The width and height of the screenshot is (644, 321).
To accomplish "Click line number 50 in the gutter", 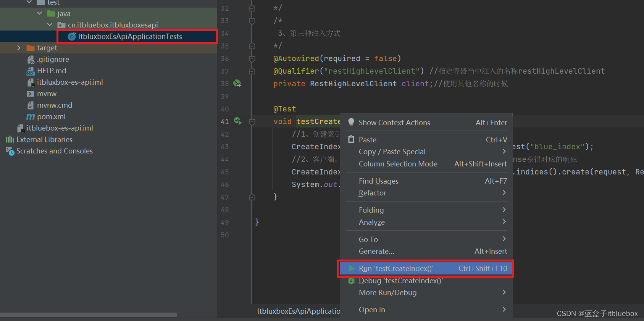I will click(225, 235).
